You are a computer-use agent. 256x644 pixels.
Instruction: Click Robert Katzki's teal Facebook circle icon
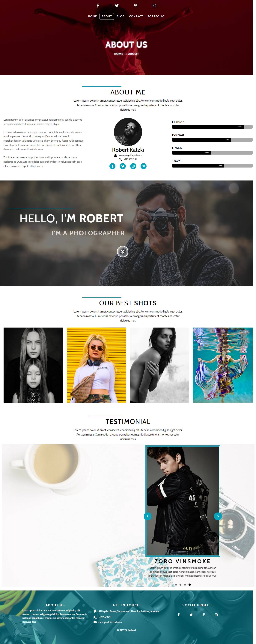coord(112,166)
